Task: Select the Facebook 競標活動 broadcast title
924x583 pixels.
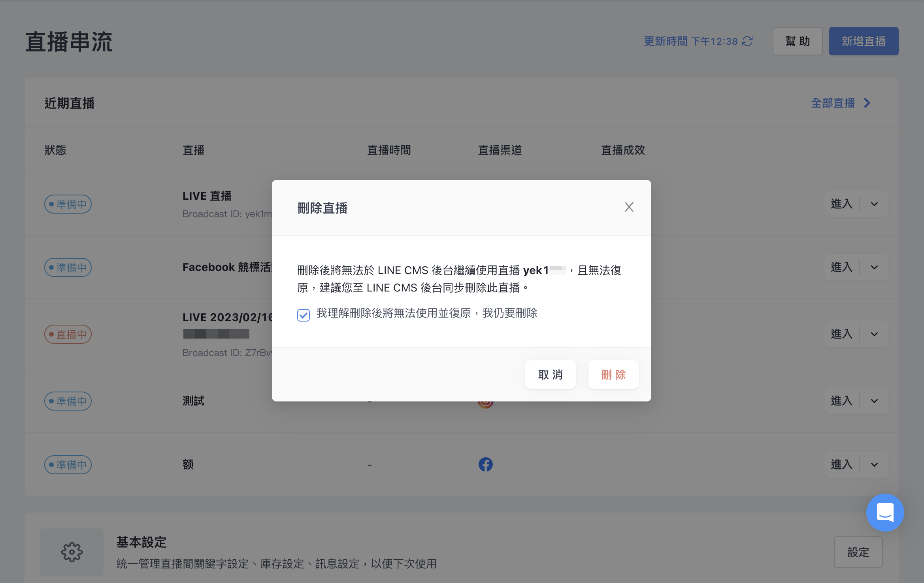Action: point(227,267)
